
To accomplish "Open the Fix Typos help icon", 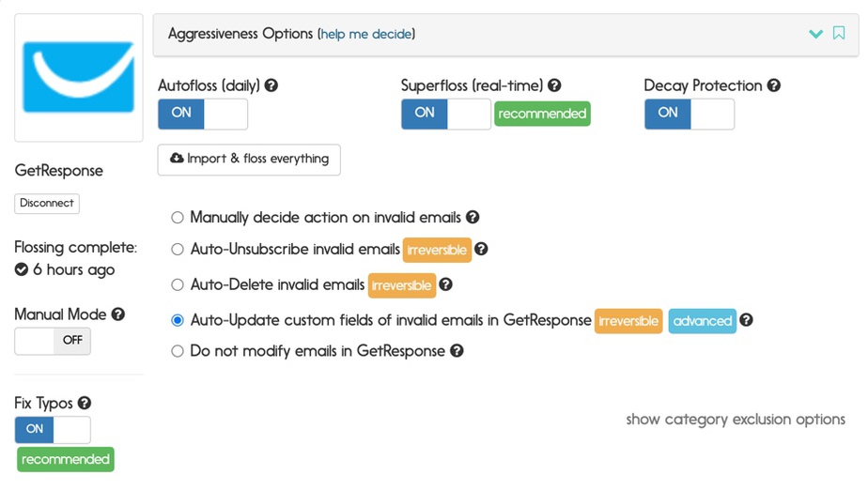I will (85, 404).
